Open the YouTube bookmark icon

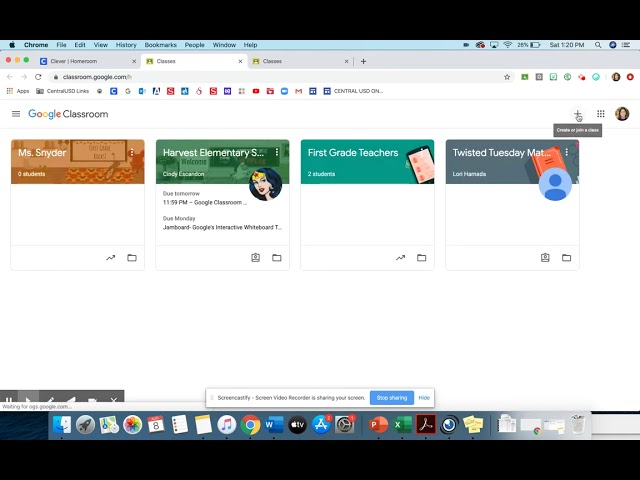(256, 91)
